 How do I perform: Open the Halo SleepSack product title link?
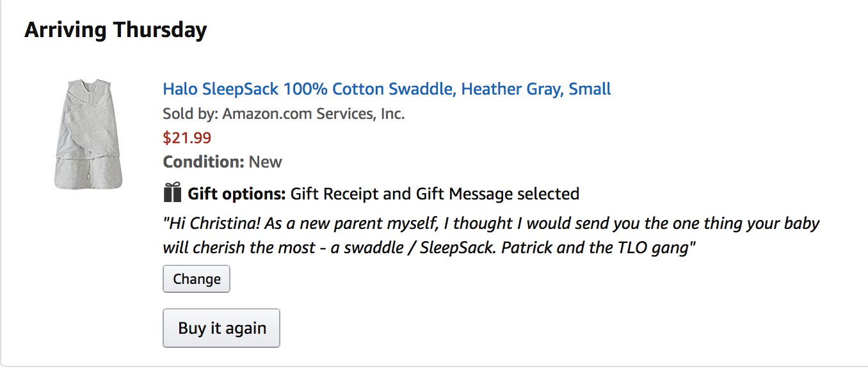pyautogui.click(x=387, y=88)
